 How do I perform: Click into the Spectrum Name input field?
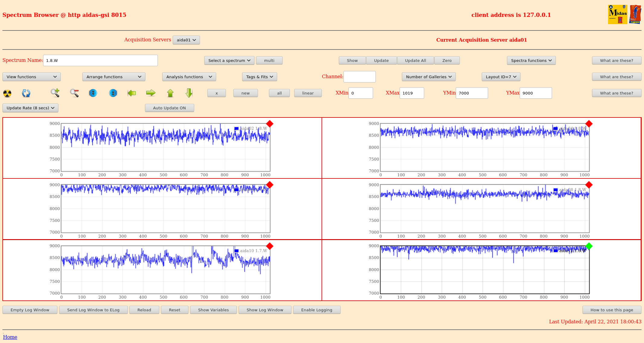[100, 60]
